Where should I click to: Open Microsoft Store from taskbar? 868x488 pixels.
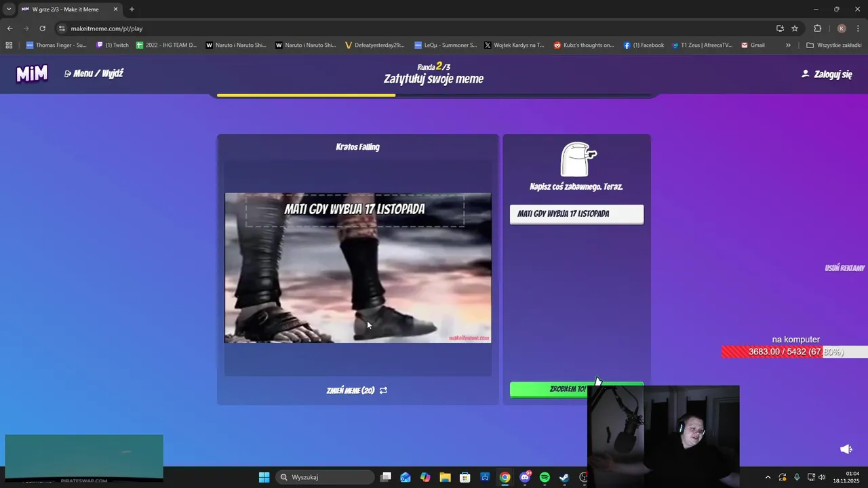coord(465,477)
